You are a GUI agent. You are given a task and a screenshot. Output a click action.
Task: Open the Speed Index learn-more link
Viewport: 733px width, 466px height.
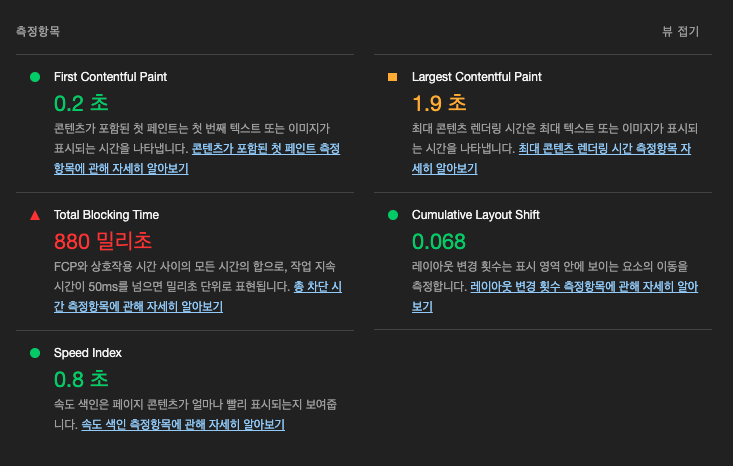click(183, 424)
